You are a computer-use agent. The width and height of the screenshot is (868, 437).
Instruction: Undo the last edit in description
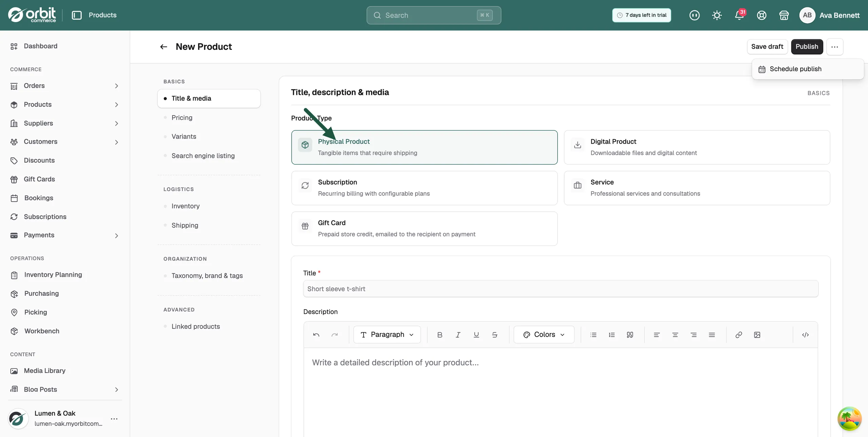pyautogui.click(x=316, y=335)
